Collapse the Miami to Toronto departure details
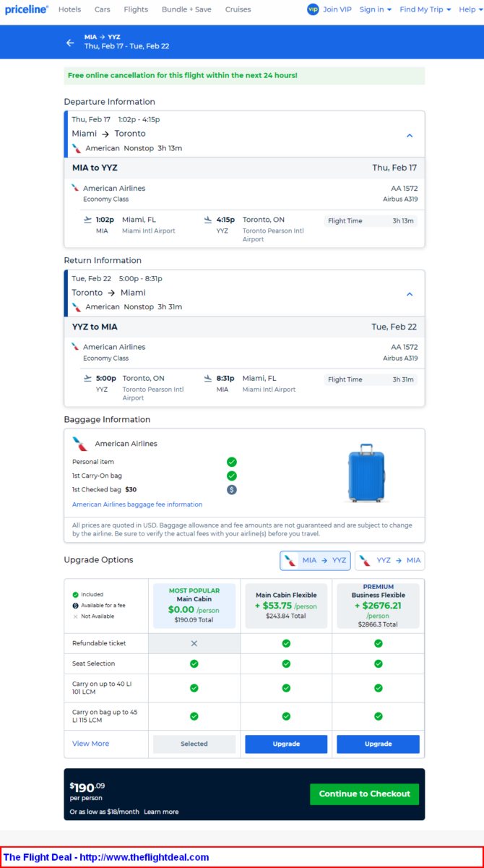The width and height of the screenshot is (484, 868). coord(410,135)
